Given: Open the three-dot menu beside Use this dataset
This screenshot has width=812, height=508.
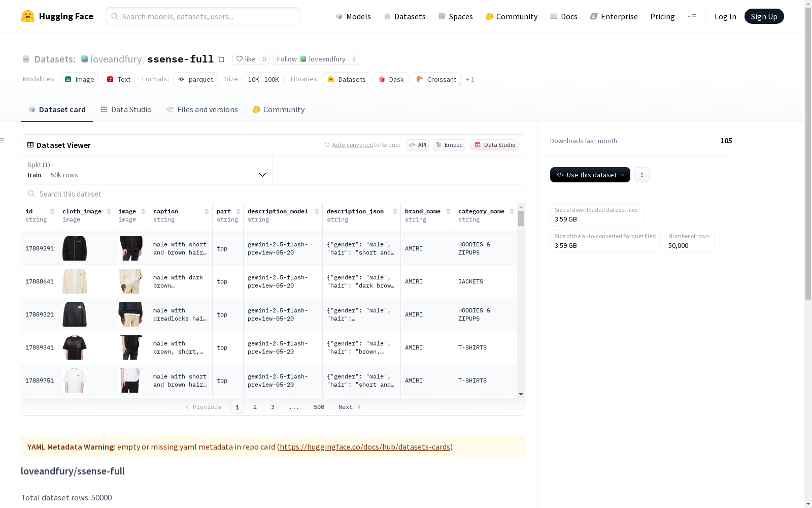Looking at the screenshot, I should click(642, 175).
